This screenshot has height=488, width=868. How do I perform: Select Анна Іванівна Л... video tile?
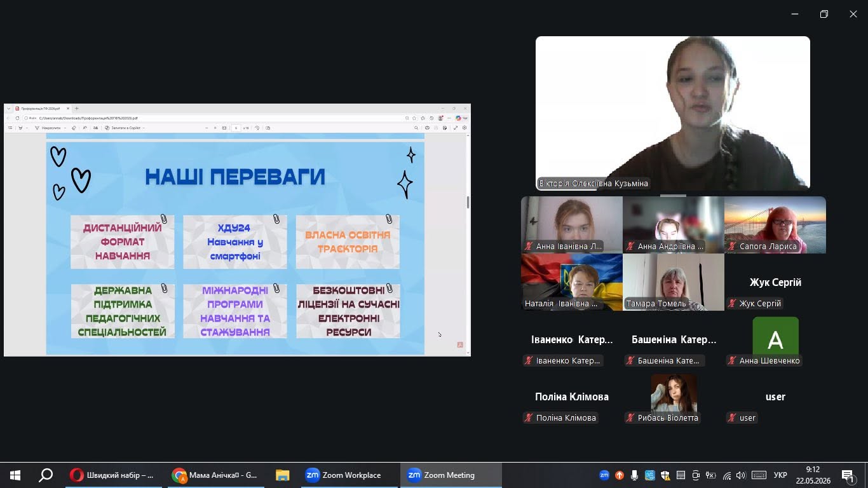click(572, 225)
